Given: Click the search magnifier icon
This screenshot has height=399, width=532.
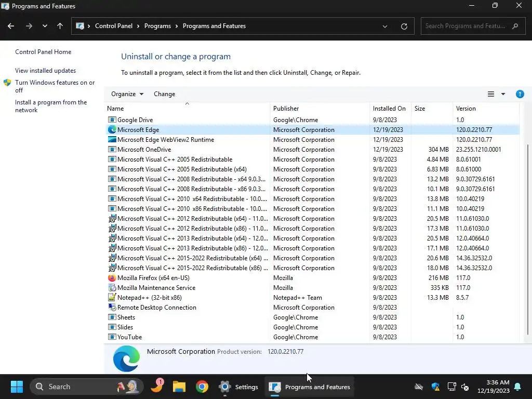Looking at the screenshot, I should [515, 26].
